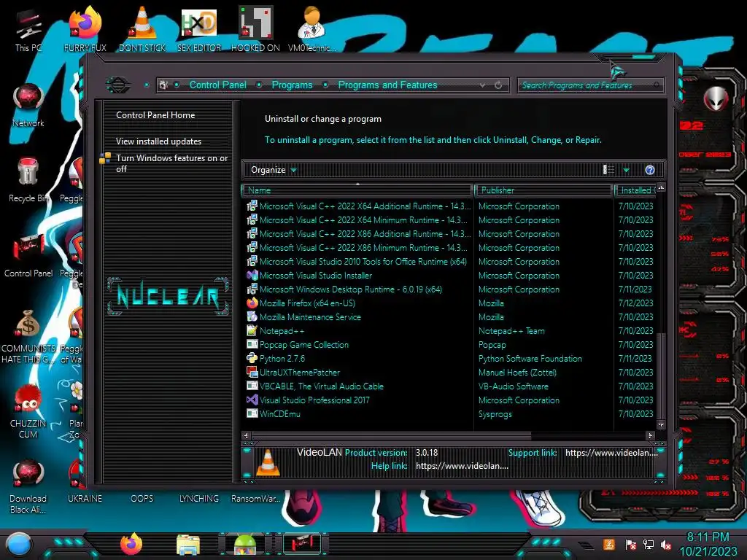Open View installed updates link
747x560 pixels.
158,141
